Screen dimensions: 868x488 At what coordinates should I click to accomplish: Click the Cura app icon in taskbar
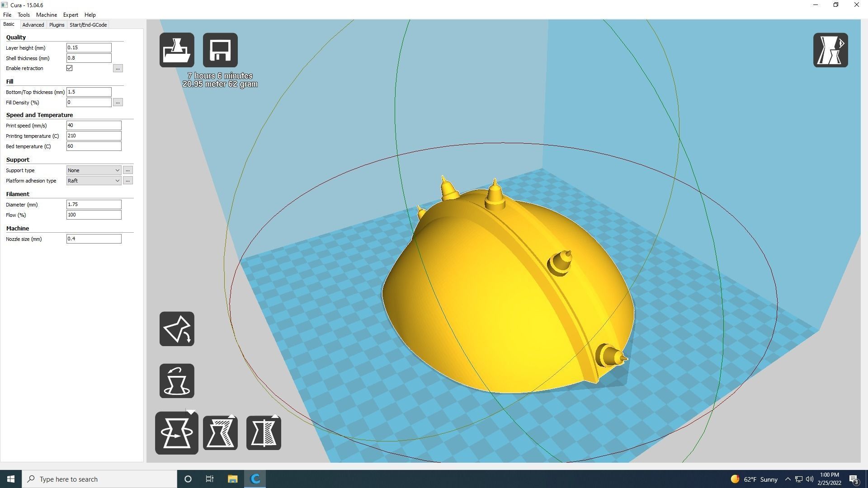pyautogui.click(x=255, y=479)
